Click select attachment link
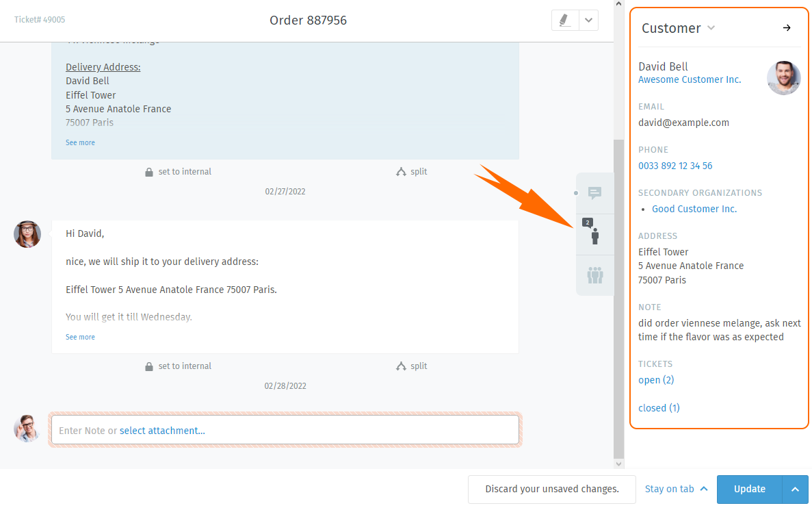The height and width of the screenshot is (508, 812). (162, 431)
